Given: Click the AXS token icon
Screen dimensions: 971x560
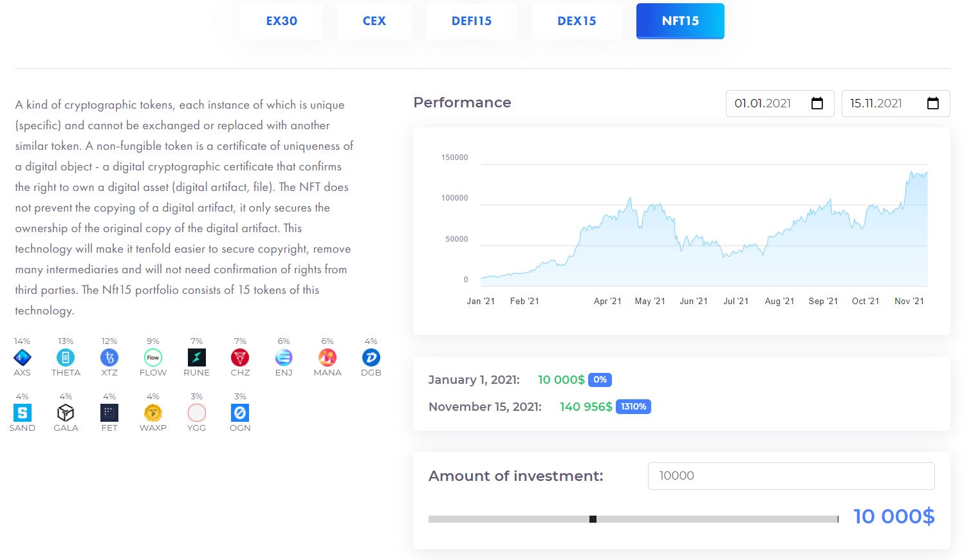Looking at the screenshot, I should (23, 357).
